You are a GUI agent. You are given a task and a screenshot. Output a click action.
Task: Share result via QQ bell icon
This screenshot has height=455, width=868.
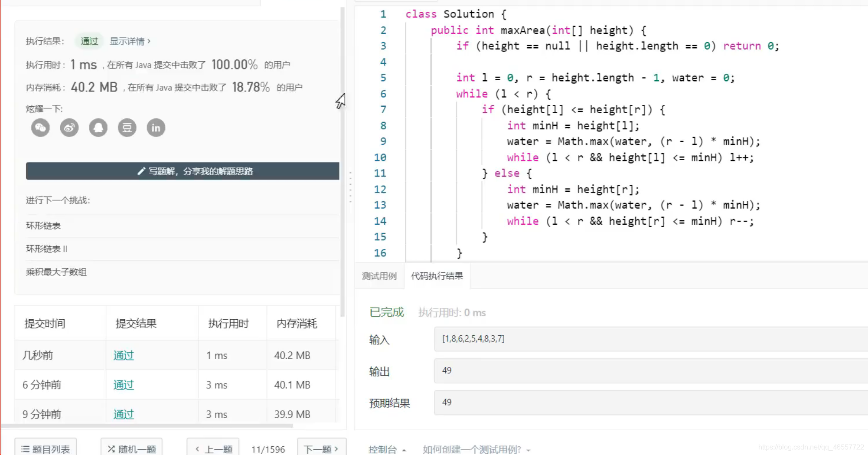pos(98,128)
